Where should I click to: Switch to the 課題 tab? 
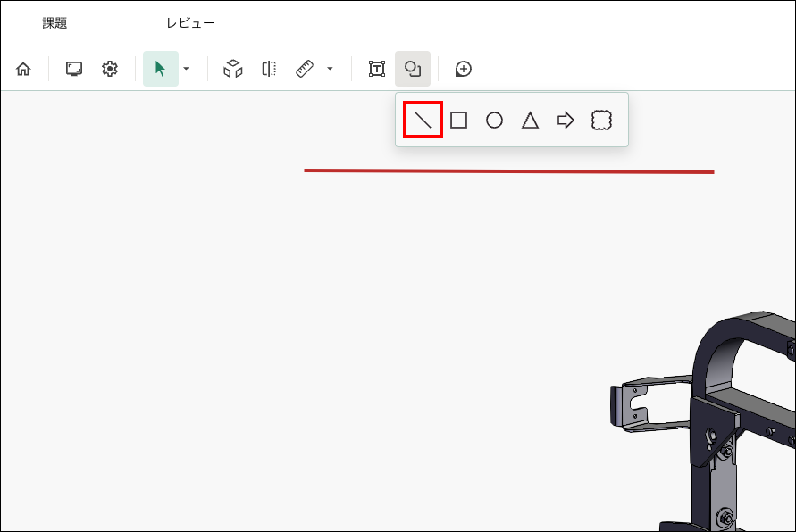[x=55, y=23]
